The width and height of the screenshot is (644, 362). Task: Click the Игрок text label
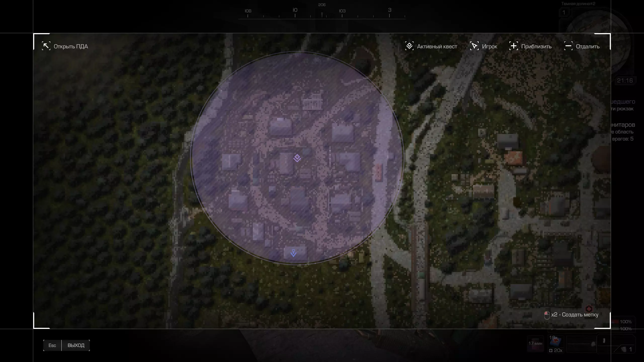[490, 47]
